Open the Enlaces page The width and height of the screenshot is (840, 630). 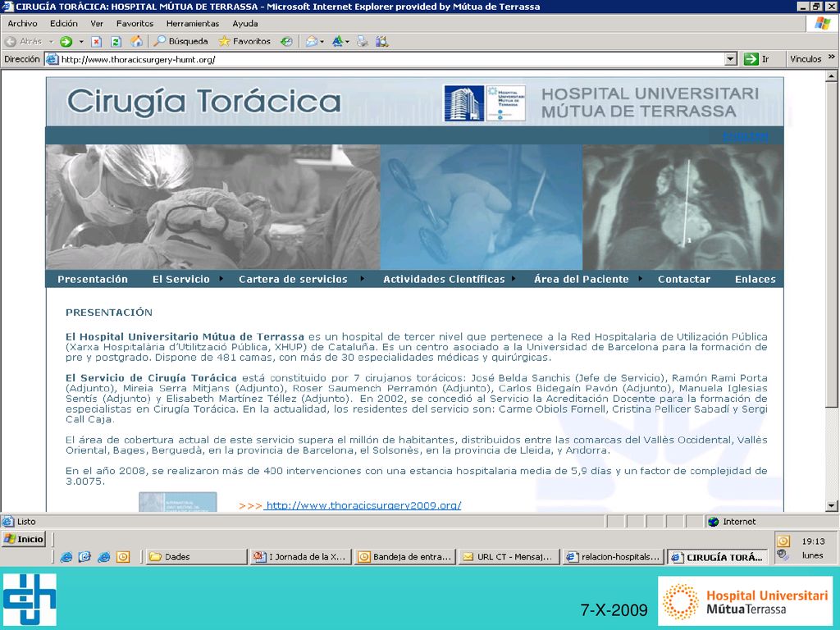pyautogui.click(x=756, y=279)
